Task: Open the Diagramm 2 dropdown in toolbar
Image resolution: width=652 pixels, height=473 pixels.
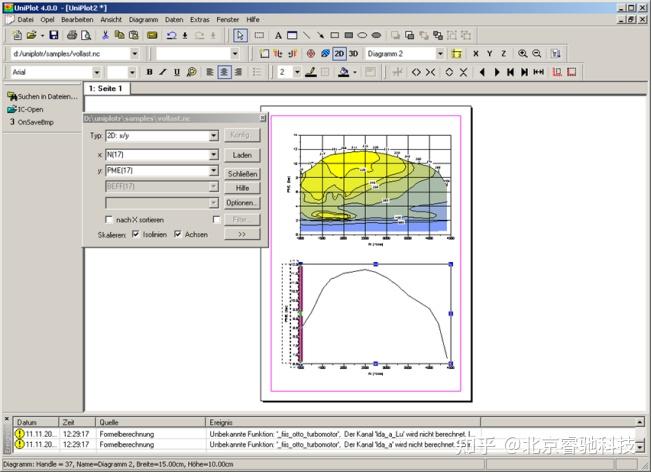Action: pyautogui.click(x=440, y=53)
